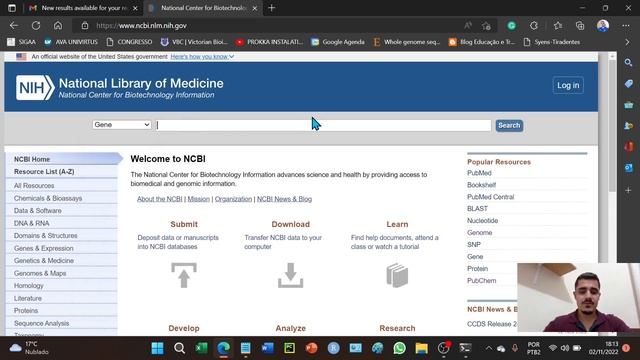The width and height of the screenshot is (640, 360).
Task: Open NCBI News & Blog link
Action: tap(284, 199)
